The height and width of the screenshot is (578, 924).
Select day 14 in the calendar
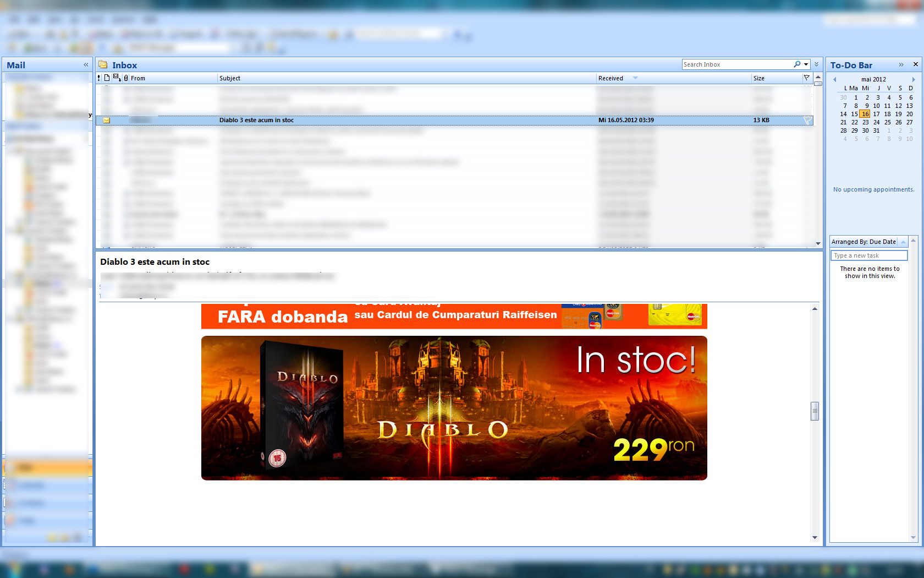click(x=843, y=114)
